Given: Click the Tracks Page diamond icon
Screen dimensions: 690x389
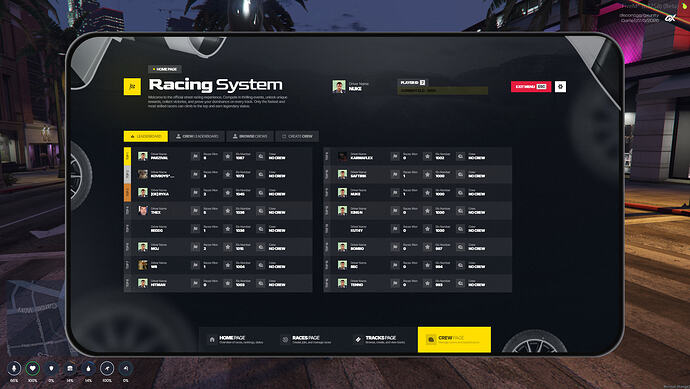Looking at the screenshot, I should point(358,339).
